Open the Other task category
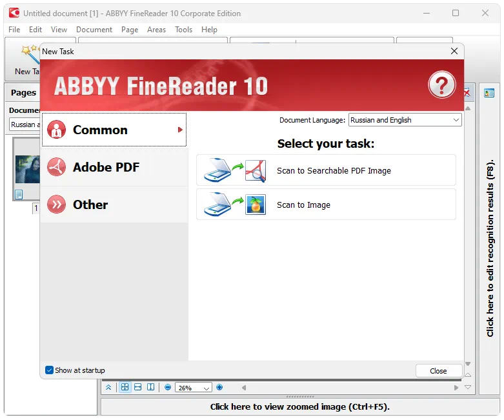504x420 pixels. coord(114,205)
